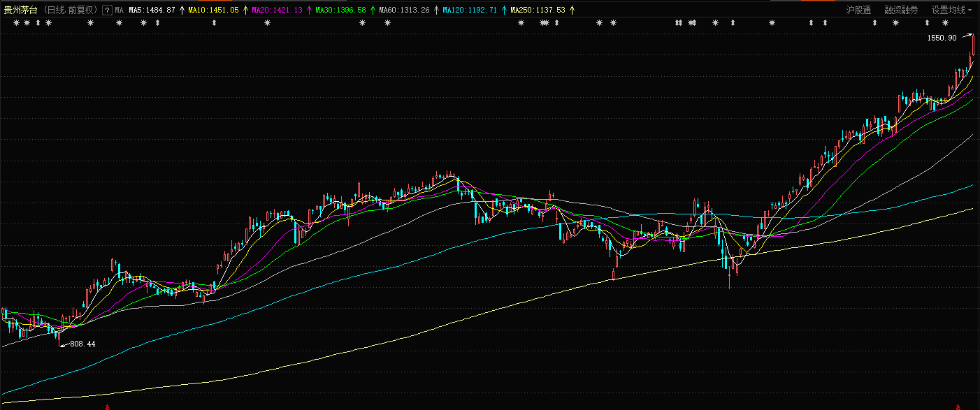Click the question mark help icon

point(107,10)
